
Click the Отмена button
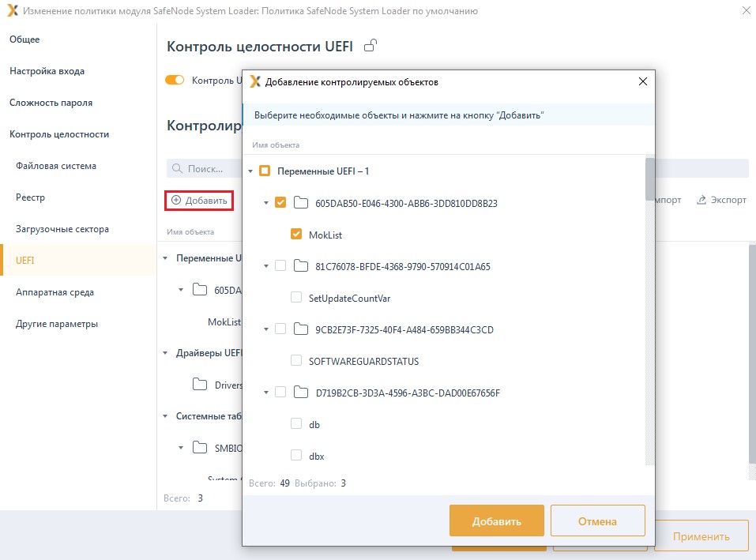click(598, 521)
